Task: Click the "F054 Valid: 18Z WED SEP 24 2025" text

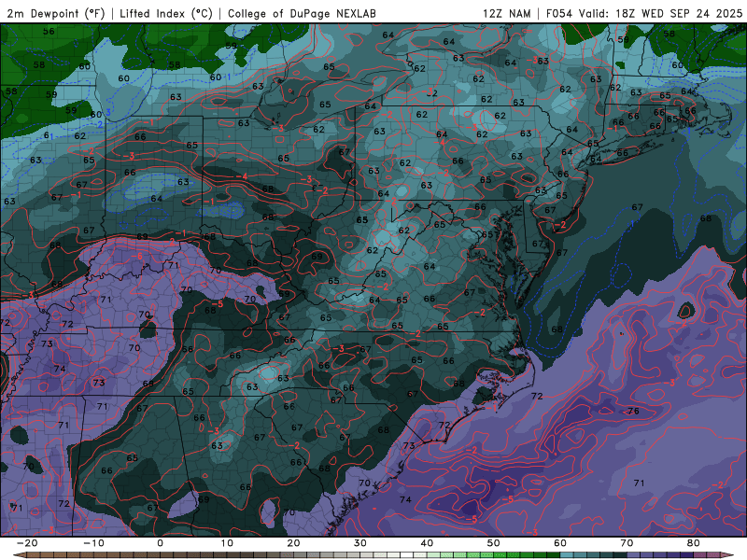Action: [644, 13]
